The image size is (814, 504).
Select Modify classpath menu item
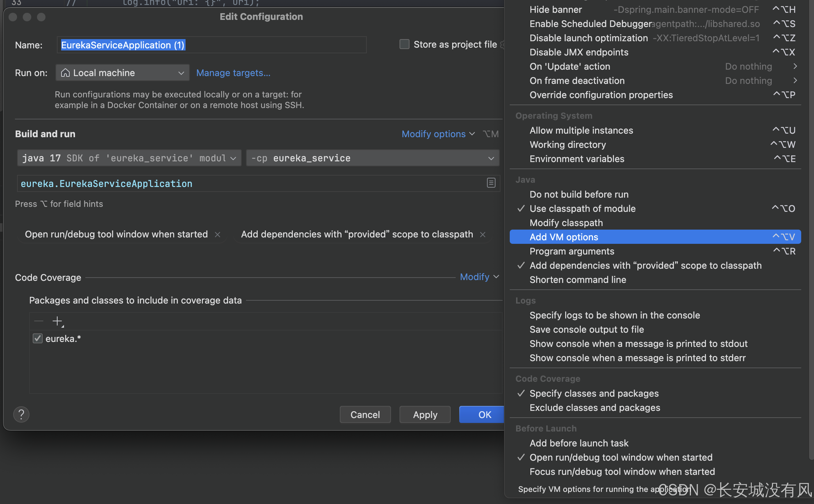pos(655,223)
